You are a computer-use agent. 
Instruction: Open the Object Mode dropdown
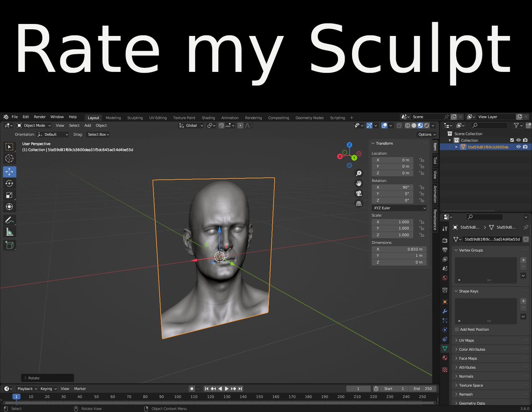coord(34,126)
